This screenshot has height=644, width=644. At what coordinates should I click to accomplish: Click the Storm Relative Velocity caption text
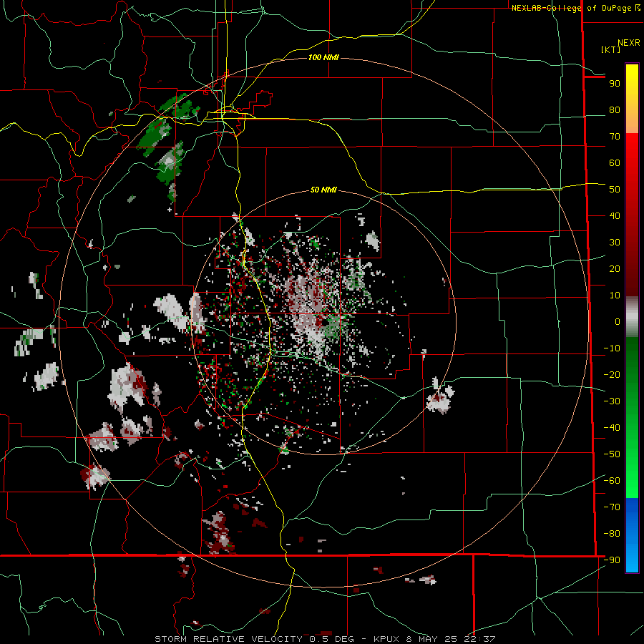click(x=325, y=639)
